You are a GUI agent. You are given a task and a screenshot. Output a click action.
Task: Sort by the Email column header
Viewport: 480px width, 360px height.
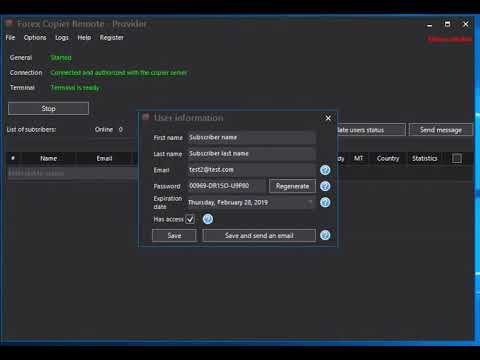point(104,158)
